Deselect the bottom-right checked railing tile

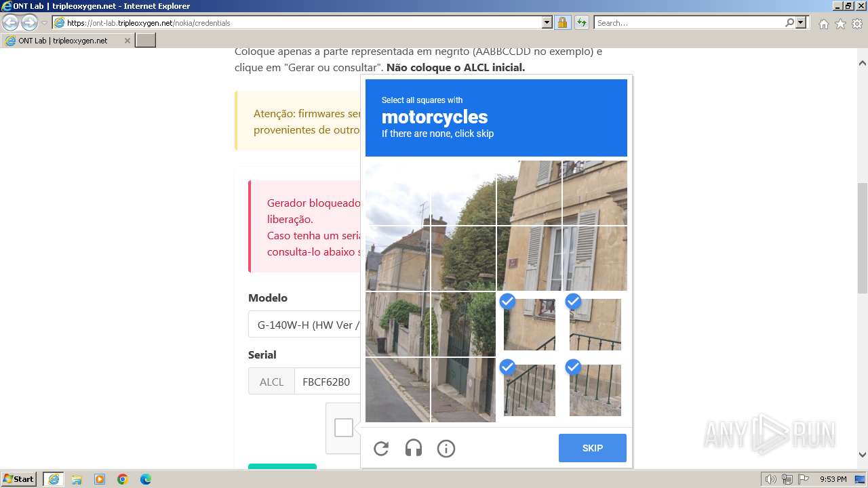click(x=595, y=390)
